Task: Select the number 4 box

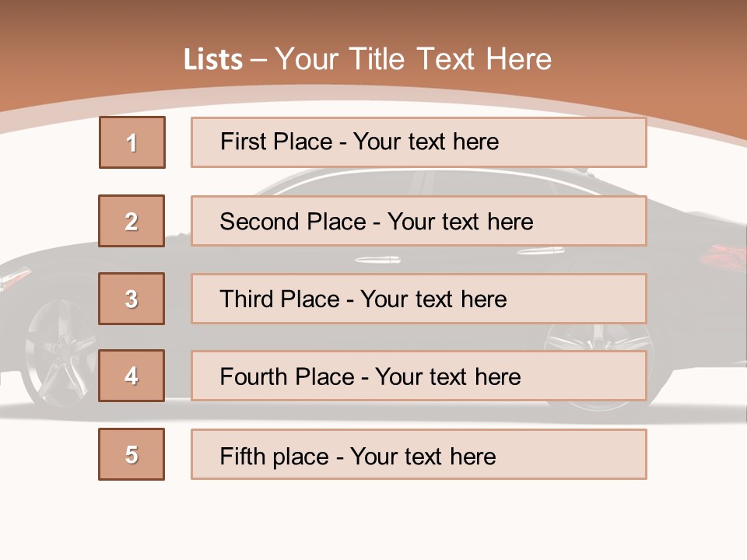Action: (132, 376)
